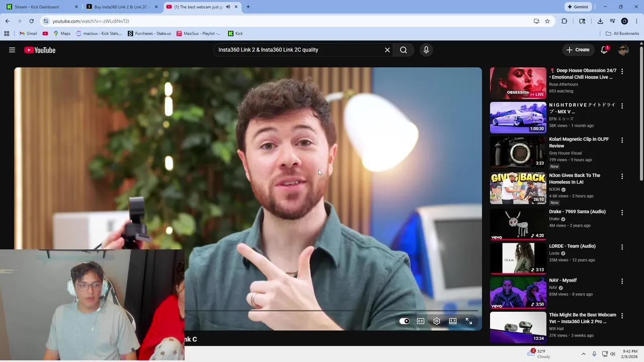
Task: Seek using the video progress bar
Action: coord(332,311)
